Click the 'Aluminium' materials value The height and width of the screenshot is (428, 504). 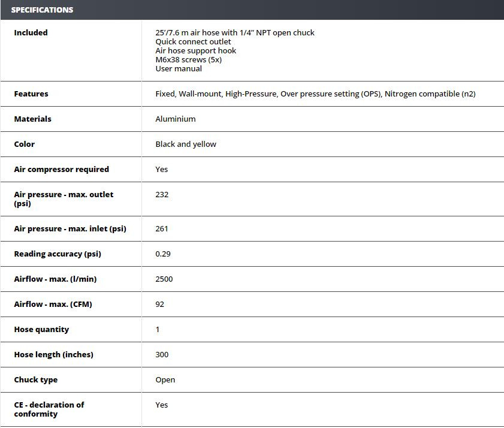(x=175, y=119)
